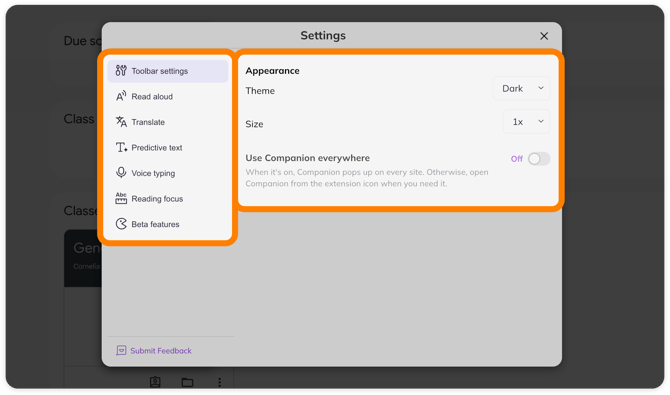Click the folder icon on the background class card
Screen dimensions: 670x395
[187, 382]
